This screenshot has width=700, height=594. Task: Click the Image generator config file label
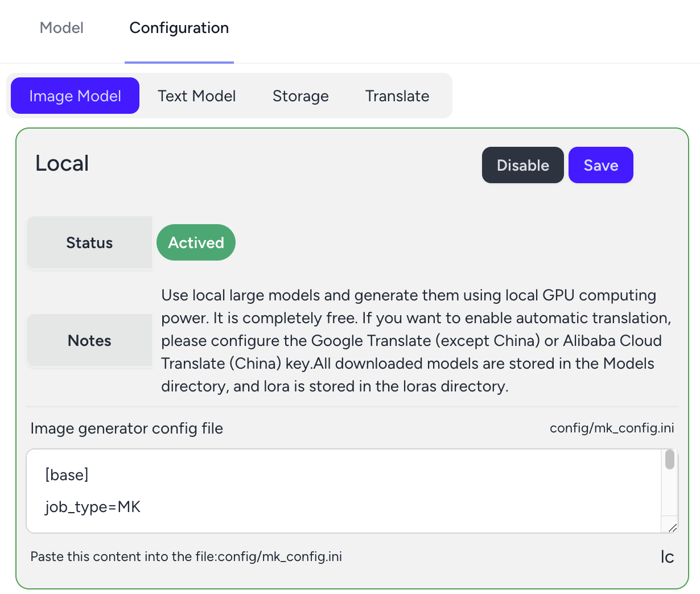(126, 428)
